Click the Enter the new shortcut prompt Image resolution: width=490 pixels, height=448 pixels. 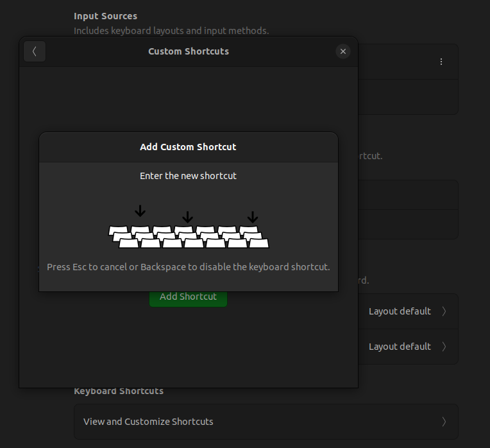(x=189, y=176)
